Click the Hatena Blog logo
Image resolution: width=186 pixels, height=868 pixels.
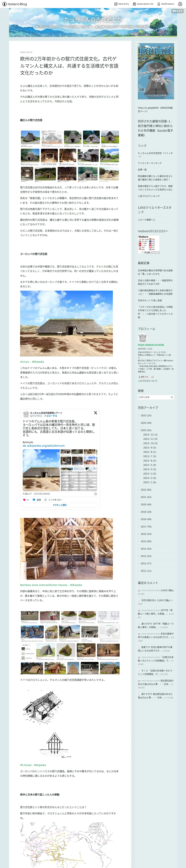[14, 4]
